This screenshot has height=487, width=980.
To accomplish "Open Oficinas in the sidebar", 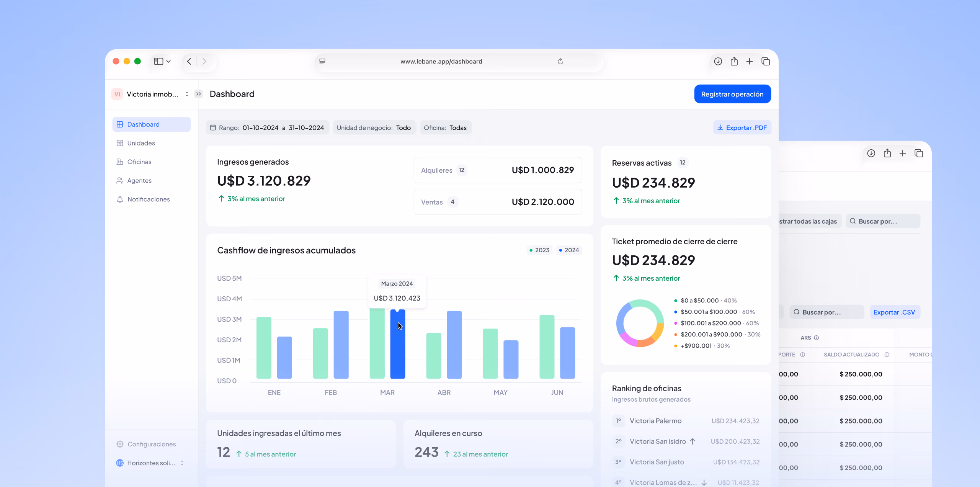I will coord(152,162).
